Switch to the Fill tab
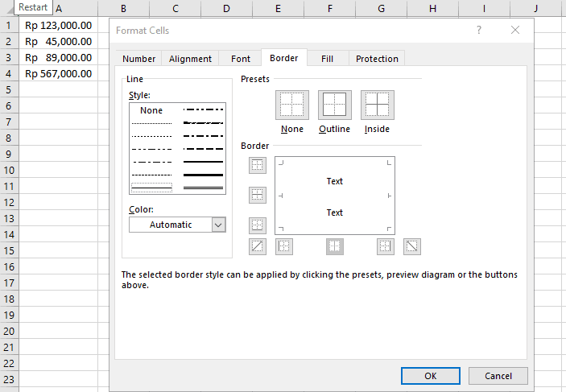 coord(328,59)
